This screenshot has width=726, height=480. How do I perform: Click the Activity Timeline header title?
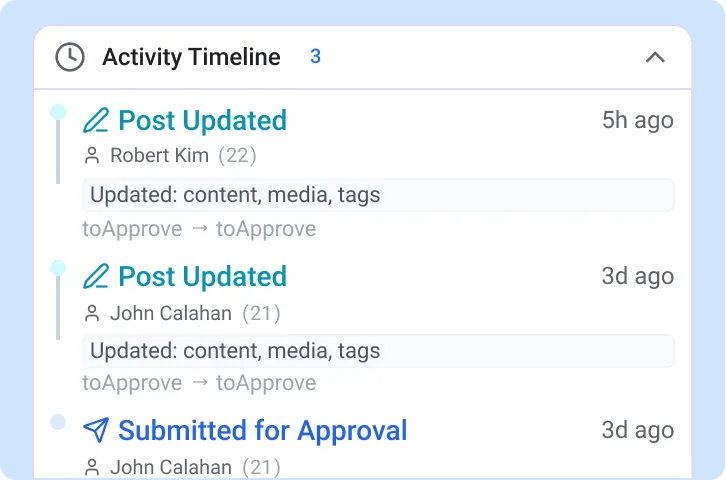[191, 57]
